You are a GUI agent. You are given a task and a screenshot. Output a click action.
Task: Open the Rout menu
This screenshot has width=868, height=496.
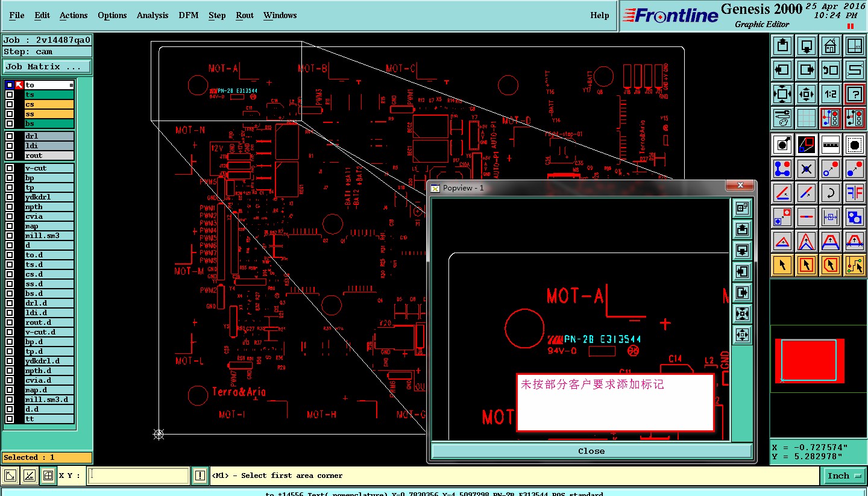245,15
